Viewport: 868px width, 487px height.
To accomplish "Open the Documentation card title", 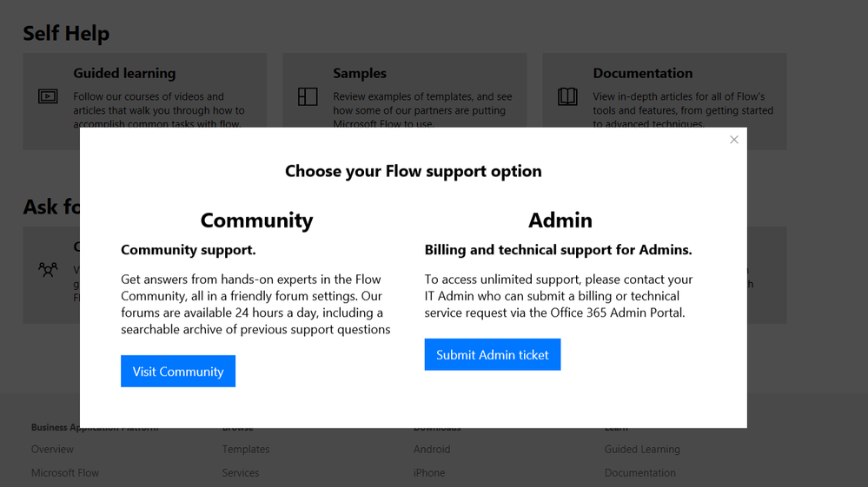I will 642,73.
